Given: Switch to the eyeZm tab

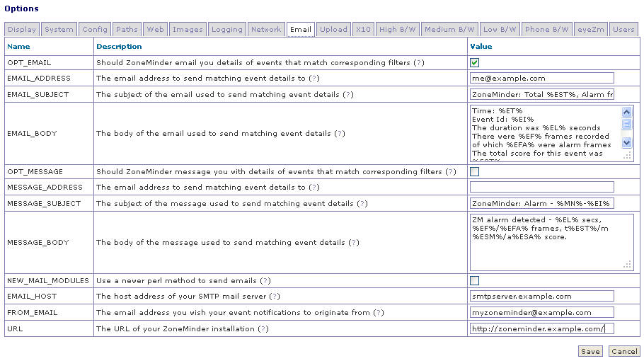Looking at the screenshot, I should [591, 30].
